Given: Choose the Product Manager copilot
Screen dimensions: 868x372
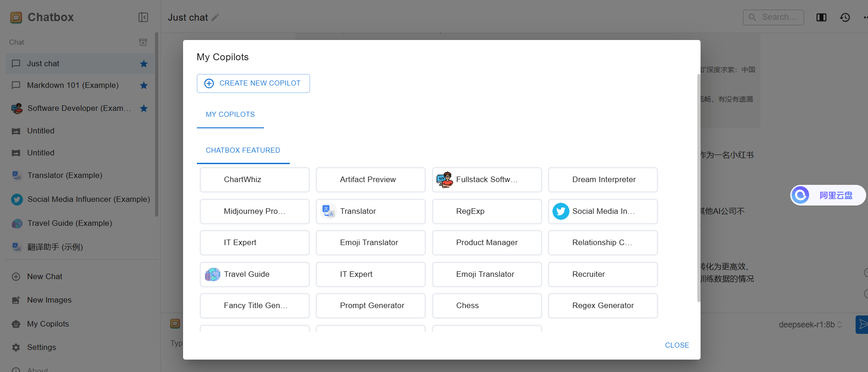Looking at the screenshot, I should click(x=487, y=243).
